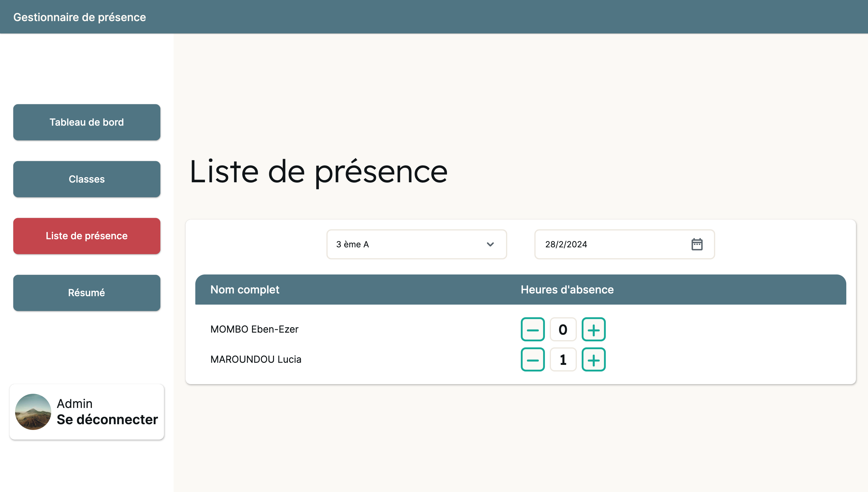Screen dimensions: 868x492
Task: Click the Gestionnaire de présence title
Action: click(80, 17)
